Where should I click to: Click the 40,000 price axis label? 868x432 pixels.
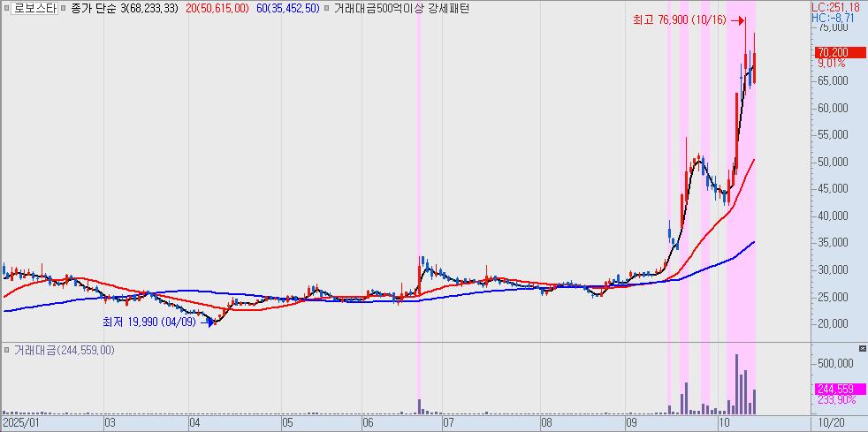834,216
